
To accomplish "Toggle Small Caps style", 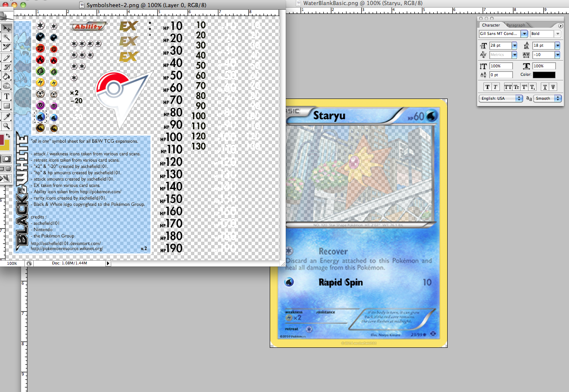I will coord(516,87).
